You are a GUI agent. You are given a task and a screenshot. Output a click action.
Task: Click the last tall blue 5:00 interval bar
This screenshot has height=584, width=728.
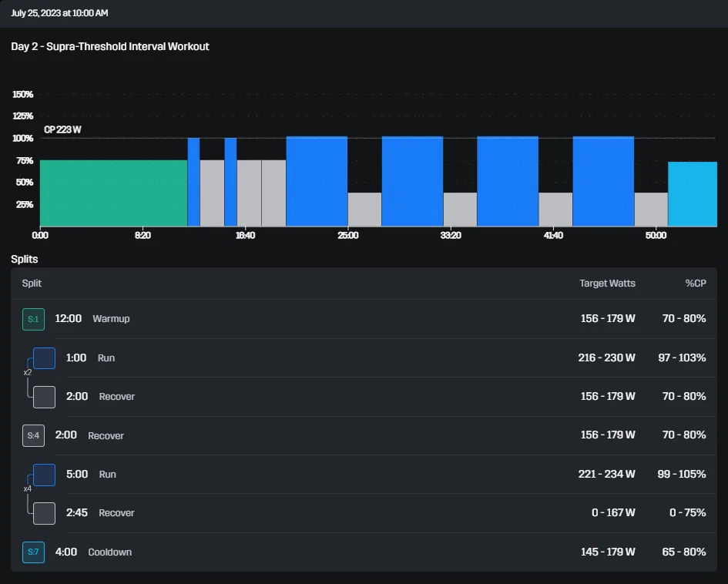(603, 181)
